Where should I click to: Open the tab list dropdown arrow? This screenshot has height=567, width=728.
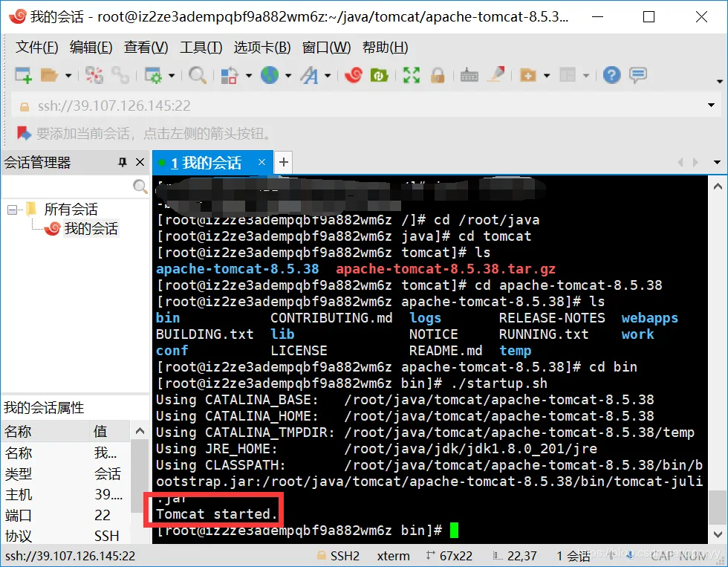pyautogui.click(x=717, y=162)
